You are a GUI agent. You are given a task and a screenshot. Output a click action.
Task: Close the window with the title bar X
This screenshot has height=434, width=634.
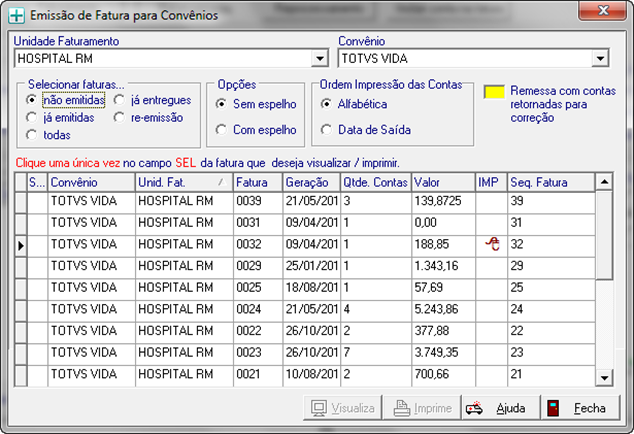(603, 11)
